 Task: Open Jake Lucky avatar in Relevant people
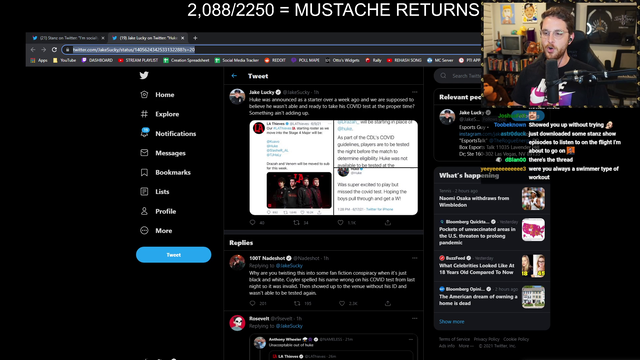[447, 117]
